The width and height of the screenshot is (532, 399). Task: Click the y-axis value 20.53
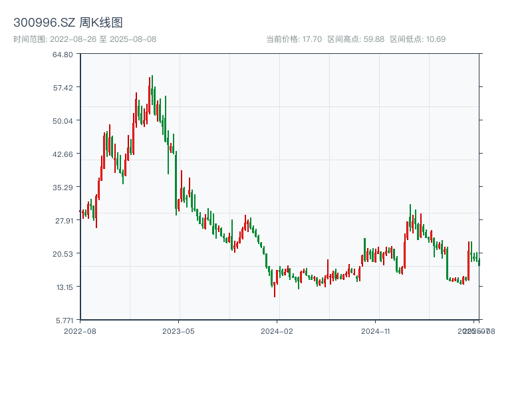[63, 254]
